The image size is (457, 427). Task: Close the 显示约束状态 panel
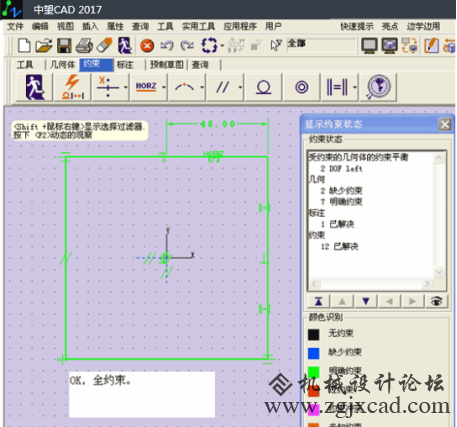pos(445,125)
